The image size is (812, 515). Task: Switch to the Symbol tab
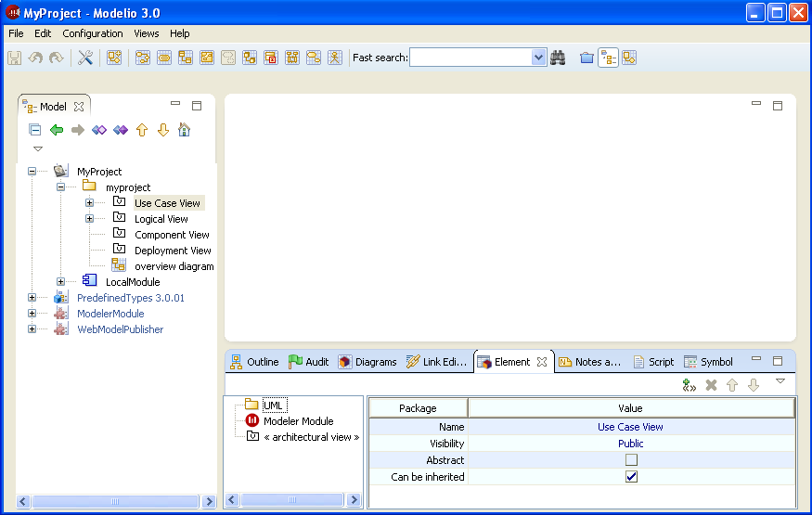click(708, 362)
